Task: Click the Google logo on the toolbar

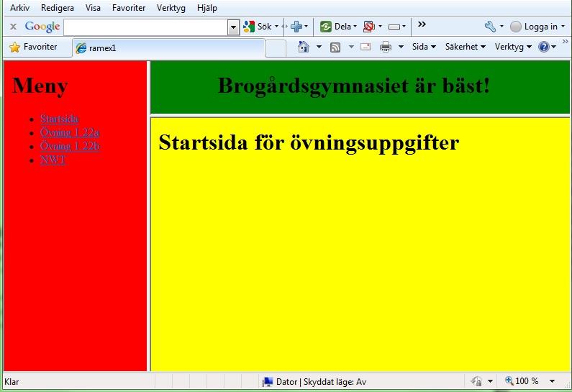Action: [42, 27]
